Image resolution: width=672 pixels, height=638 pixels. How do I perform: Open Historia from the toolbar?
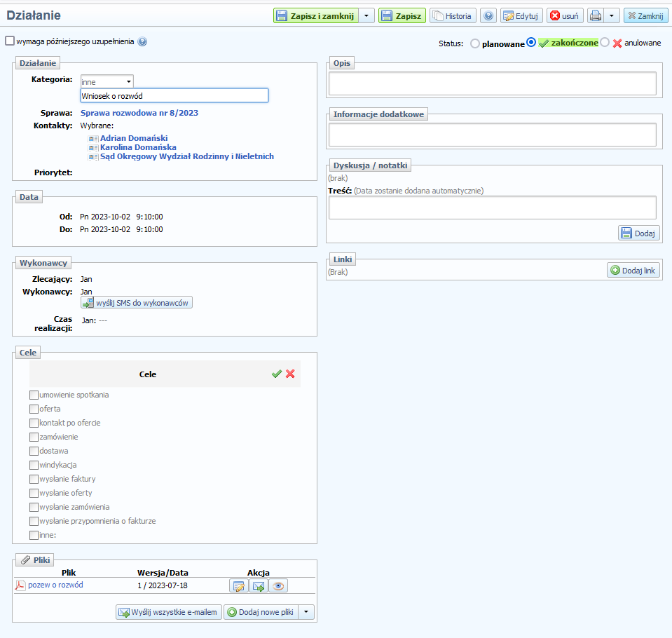(x=453, y=15)
